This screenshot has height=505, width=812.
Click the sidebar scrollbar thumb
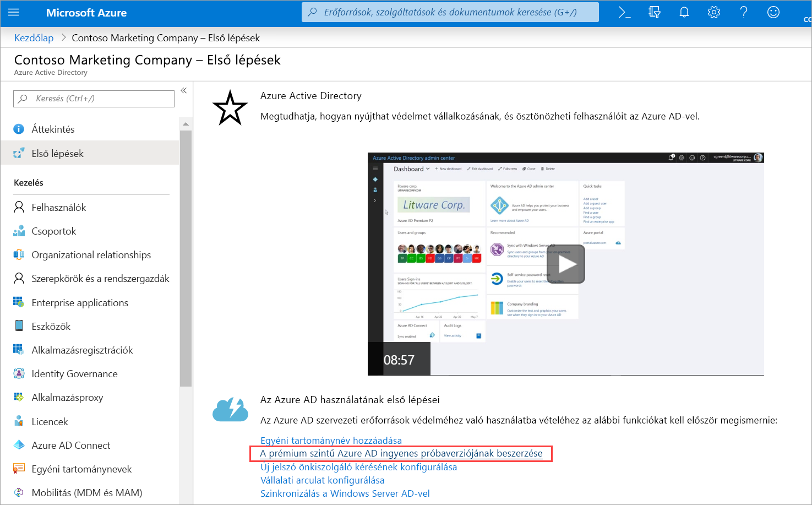click(186, 259)
